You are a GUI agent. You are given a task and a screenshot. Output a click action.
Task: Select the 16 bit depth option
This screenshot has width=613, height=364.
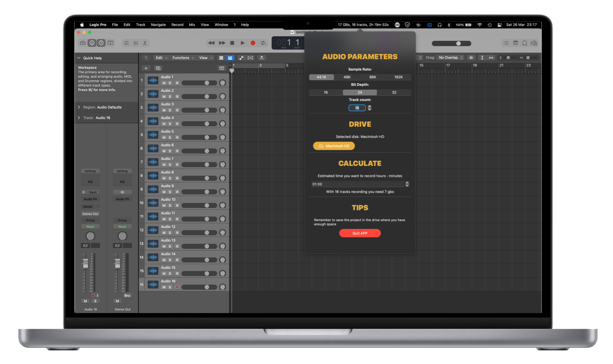pos(326,93)
